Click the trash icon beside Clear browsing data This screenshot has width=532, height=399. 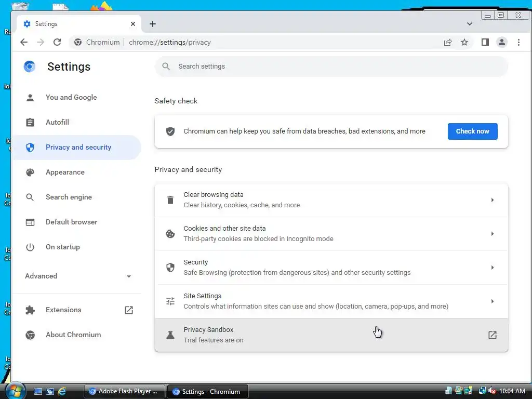click(x=170, y=200)
